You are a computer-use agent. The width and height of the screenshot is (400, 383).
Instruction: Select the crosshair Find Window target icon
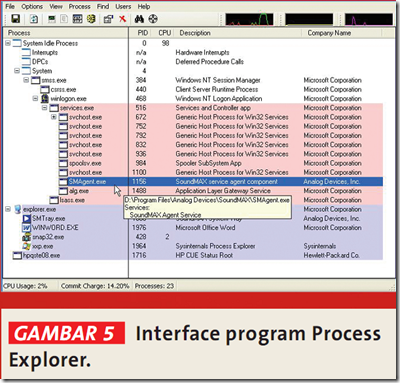[x=153, y=19]
